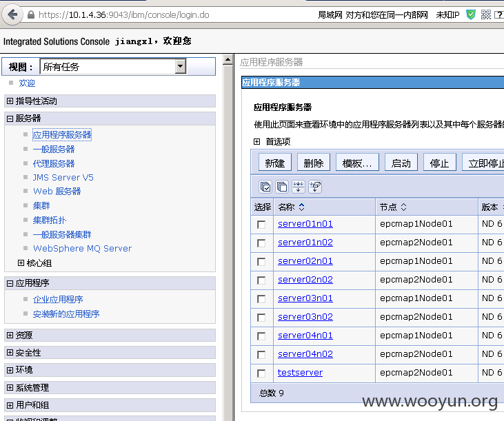Image resolution: width=504 pixels, height=421 pixels.
Task: Open the server01n01 server link
Action: pyautogui.click(x=305, y=224)
